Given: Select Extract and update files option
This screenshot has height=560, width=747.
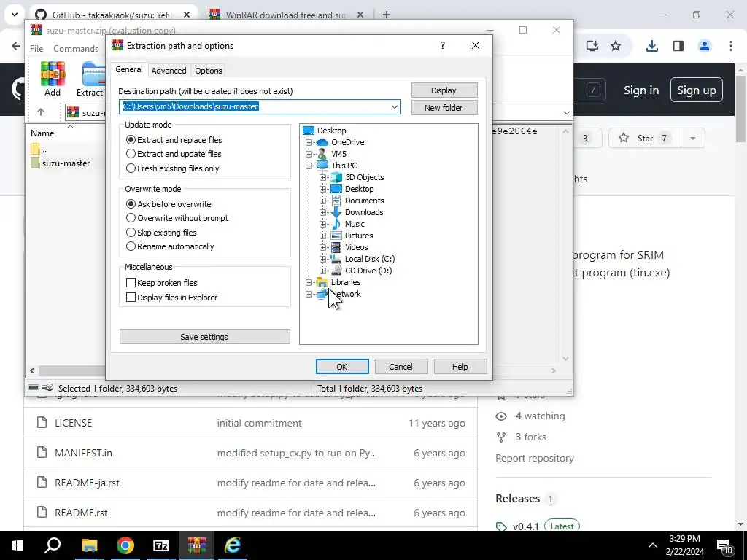Looking at the screenshot, I should tap(174, 154).
